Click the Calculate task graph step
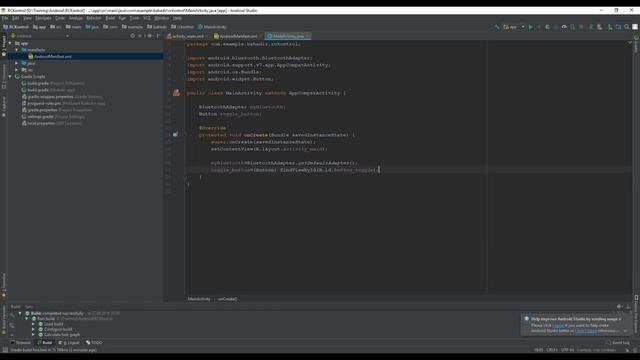Viewport: 640px width, 360px height. pos(62,334)
